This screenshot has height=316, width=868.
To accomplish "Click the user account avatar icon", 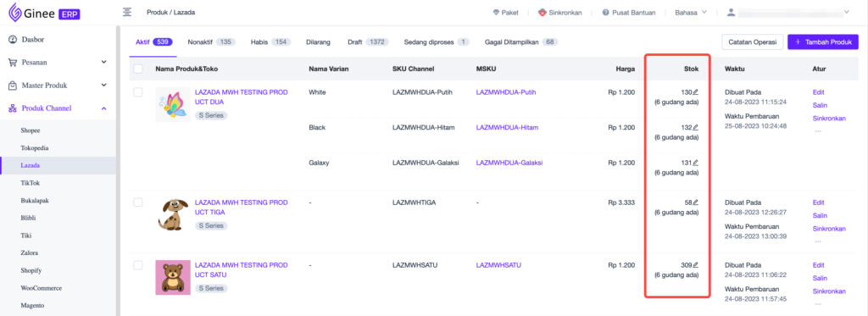I will pyautogui.click(x=732, y=12).
